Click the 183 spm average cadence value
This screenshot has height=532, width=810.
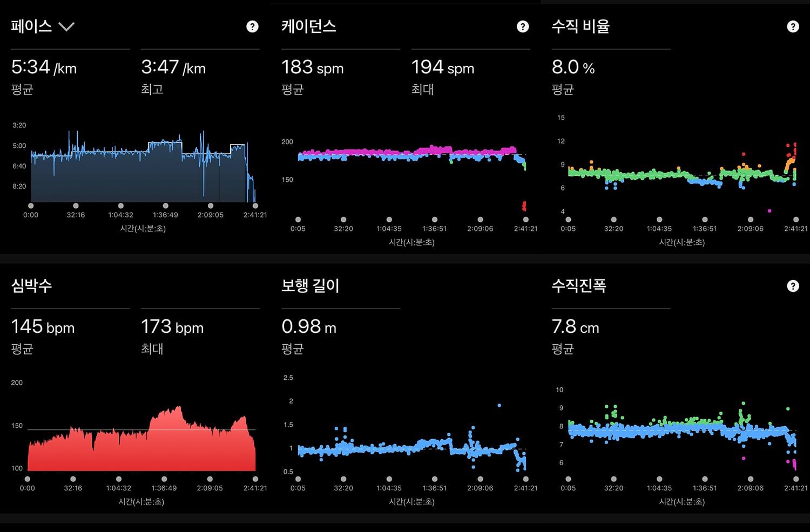(312, 67)
